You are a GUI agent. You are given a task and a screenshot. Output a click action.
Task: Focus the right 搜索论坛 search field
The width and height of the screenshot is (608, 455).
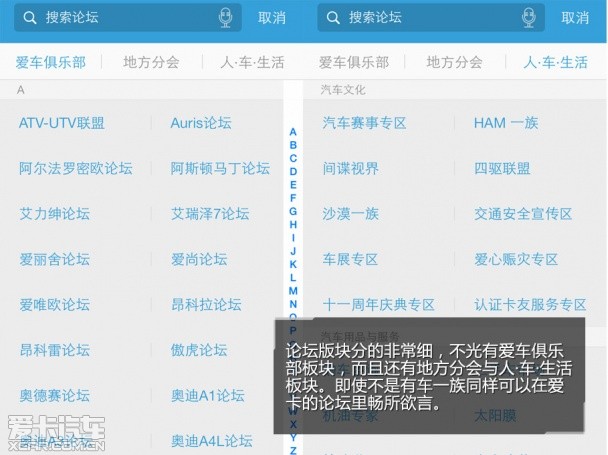coord(431,18)
